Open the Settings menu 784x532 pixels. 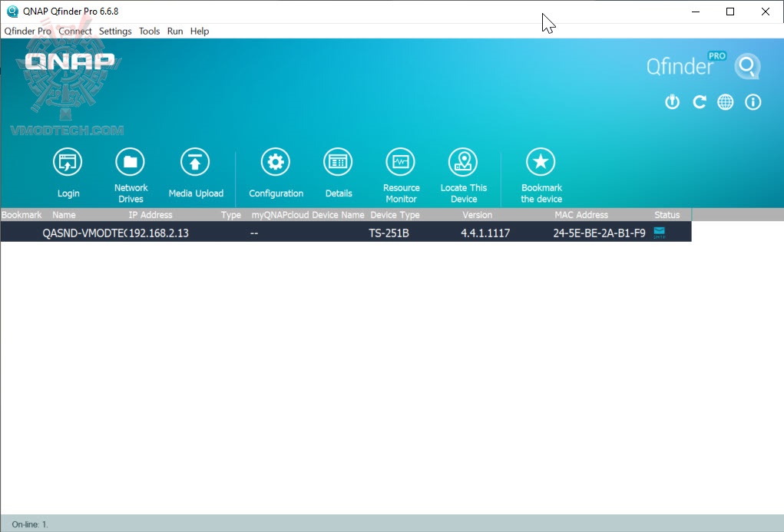click(x=115, y=31)
